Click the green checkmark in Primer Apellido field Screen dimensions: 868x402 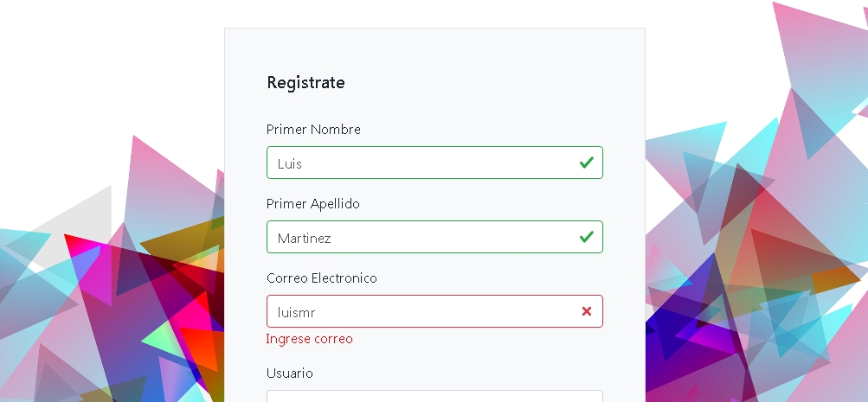pos(587,237)
